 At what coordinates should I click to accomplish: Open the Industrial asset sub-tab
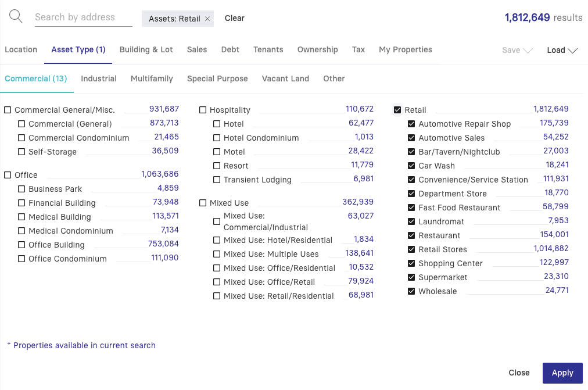coord(99,78)
